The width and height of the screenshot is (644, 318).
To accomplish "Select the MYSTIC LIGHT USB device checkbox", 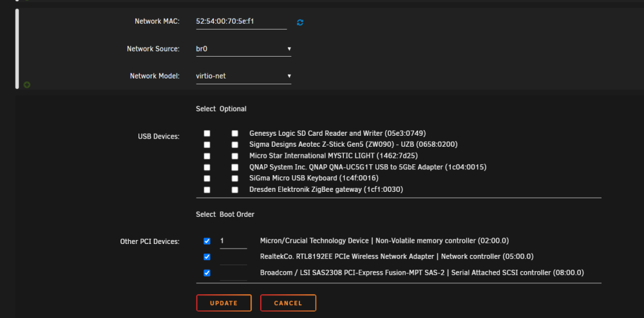I will (207, 156).
